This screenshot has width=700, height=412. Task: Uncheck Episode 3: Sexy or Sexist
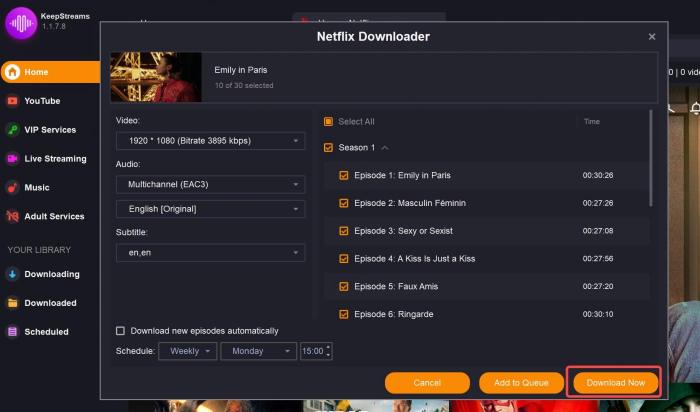coord(344,231)
